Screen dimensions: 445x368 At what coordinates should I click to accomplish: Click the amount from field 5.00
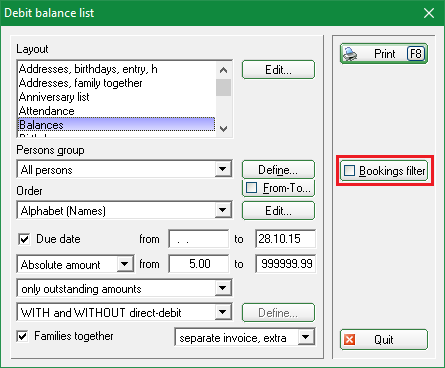pos(199,264)
